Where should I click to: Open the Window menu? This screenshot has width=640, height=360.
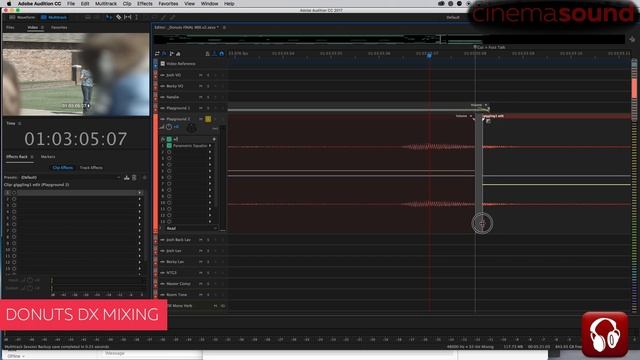pos(209,4)
